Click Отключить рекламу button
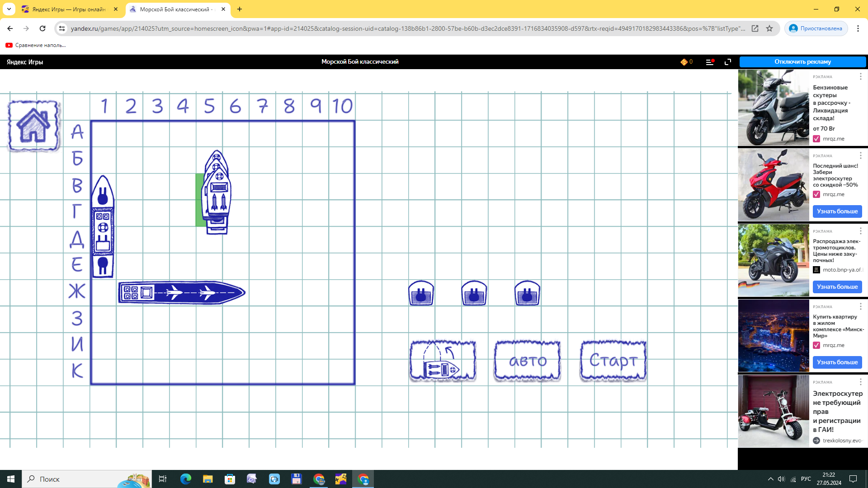The height and width of the screenshot is (488, 868). (802, 62)
